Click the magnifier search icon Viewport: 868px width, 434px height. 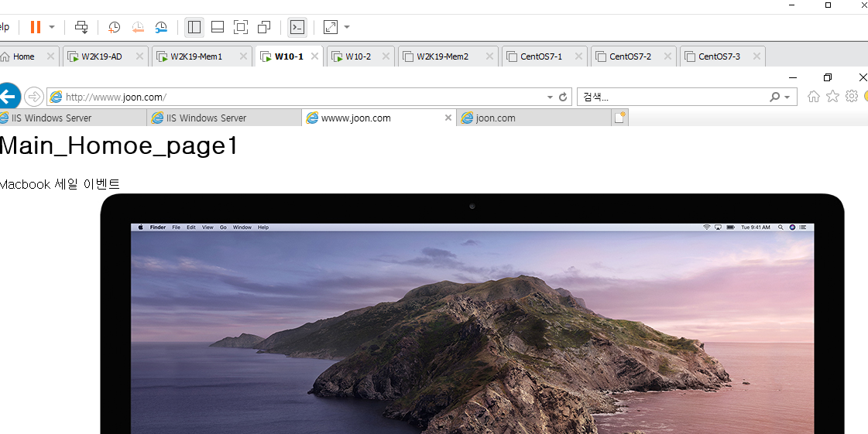774,97
